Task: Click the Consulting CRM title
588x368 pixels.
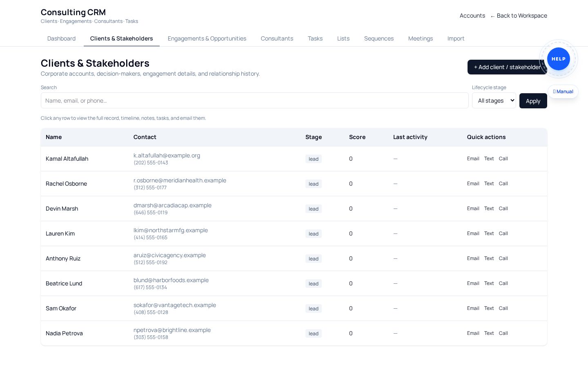Action: (73, 12)
